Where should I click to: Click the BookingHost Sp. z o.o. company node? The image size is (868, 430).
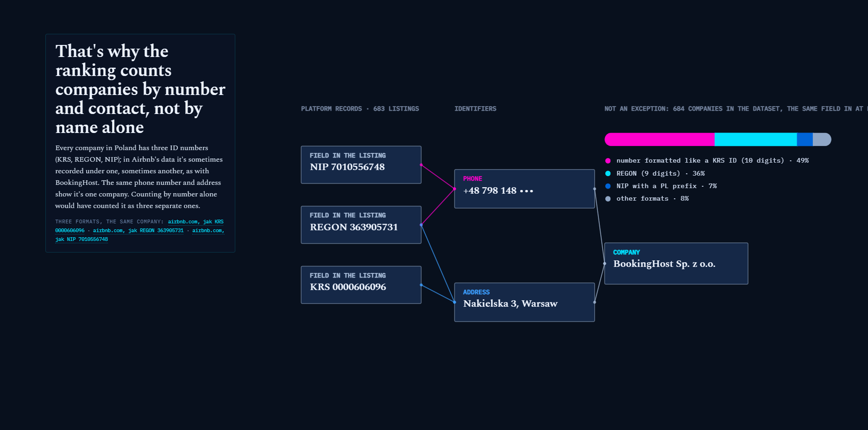676,264
